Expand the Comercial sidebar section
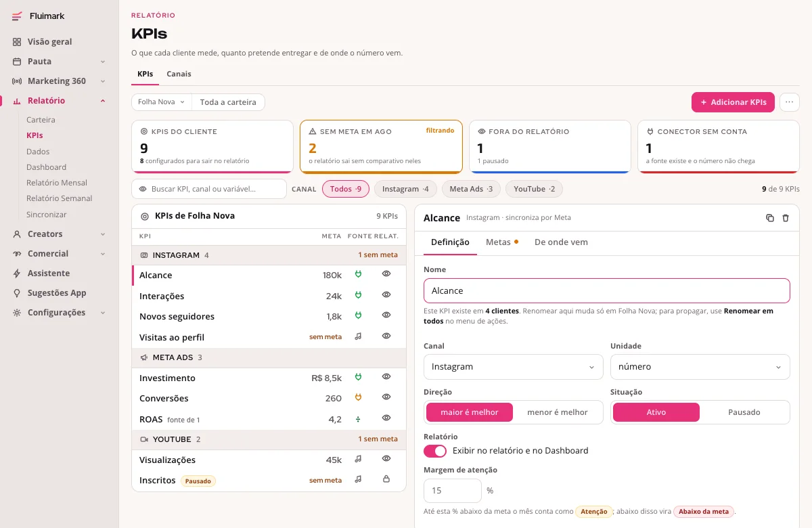 point(103,254)
